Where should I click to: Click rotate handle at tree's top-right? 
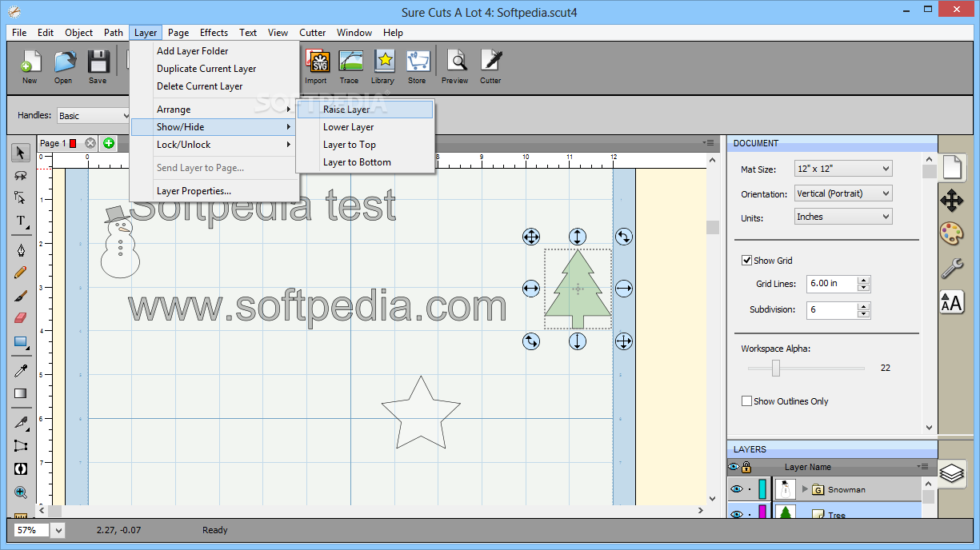coord(624,236)
